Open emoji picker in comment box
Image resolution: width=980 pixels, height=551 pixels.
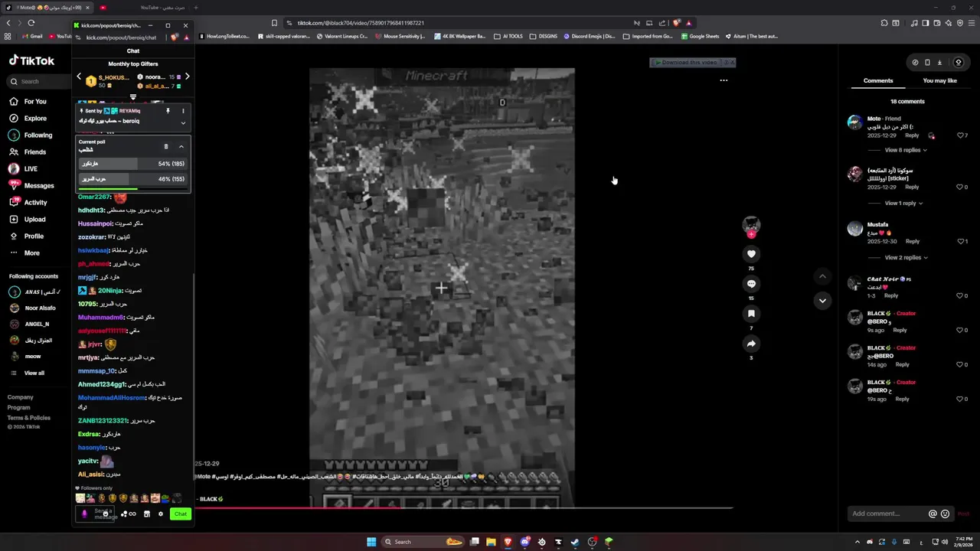945,514
